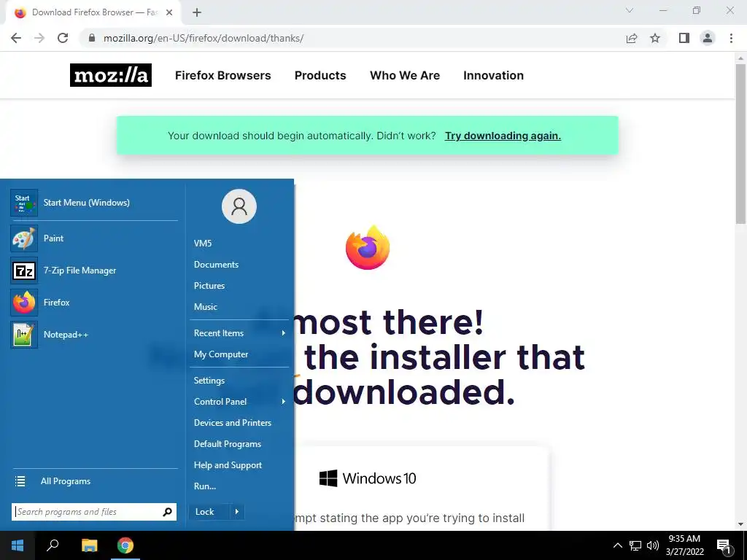Open Chrome three-dot menu
747x560 pixels.
tap(731, 38)
